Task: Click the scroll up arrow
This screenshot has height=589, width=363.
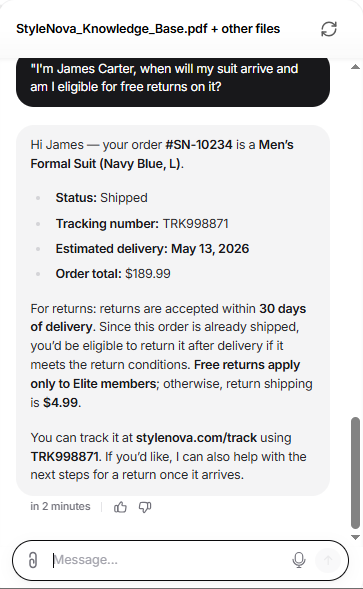Action: tap(355, 67)
